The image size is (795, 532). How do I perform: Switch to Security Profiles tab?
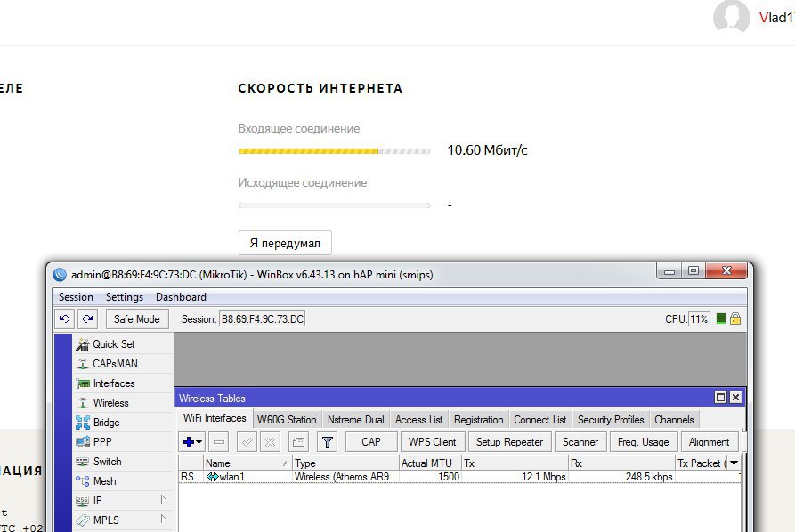click(611, 420)
